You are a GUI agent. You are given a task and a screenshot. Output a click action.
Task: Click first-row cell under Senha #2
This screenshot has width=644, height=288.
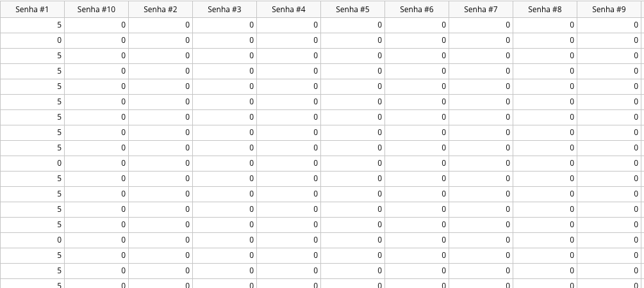coord(161,25)
